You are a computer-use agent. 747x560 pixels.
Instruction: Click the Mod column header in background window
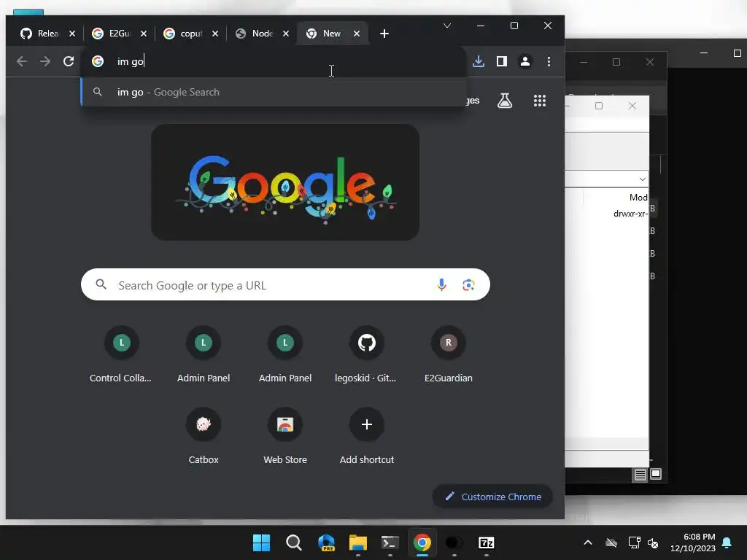click(638, 197)
